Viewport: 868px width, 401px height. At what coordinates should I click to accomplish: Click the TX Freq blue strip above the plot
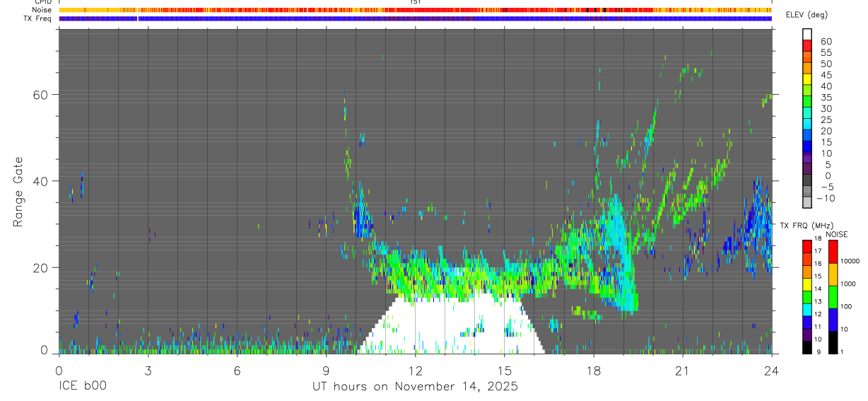tap(415, 18)
